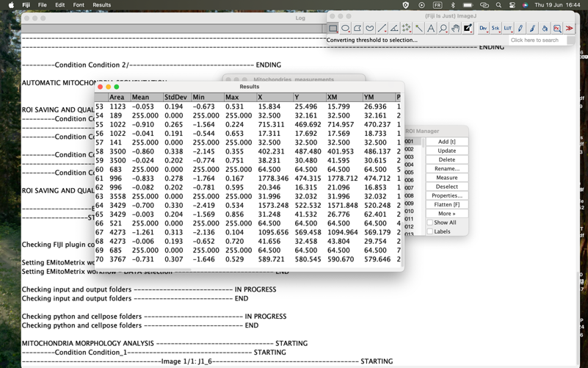This screenshot has width=588, height=368.
Task: Open the Edit menu
Action: (x=59, y=5)
